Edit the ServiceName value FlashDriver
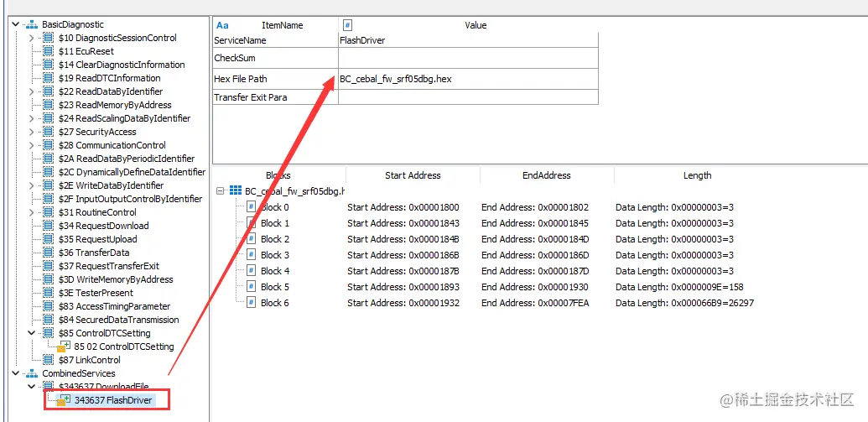The image size is (868, 422). (x=468, y=40)
